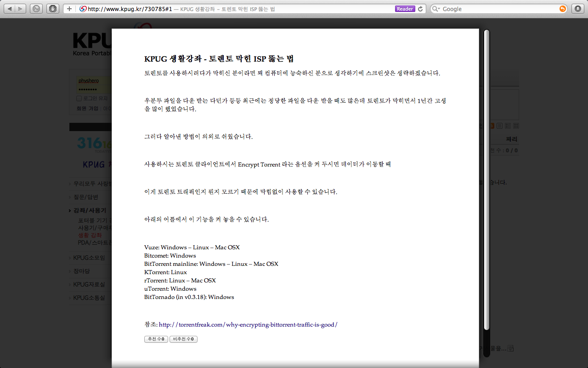
Task: Open the 포터블 기기 submenu item
Action: [95, 220]
